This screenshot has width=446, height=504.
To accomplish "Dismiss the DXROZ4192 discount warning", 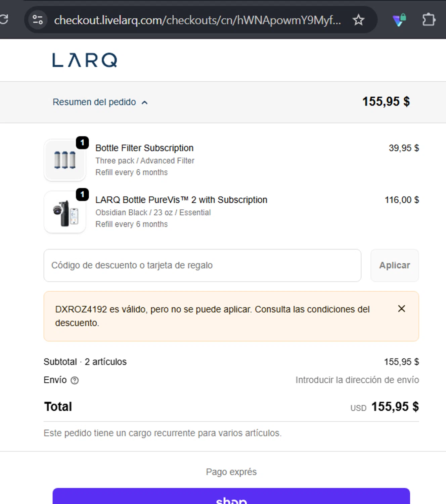I will pos(401,309).
